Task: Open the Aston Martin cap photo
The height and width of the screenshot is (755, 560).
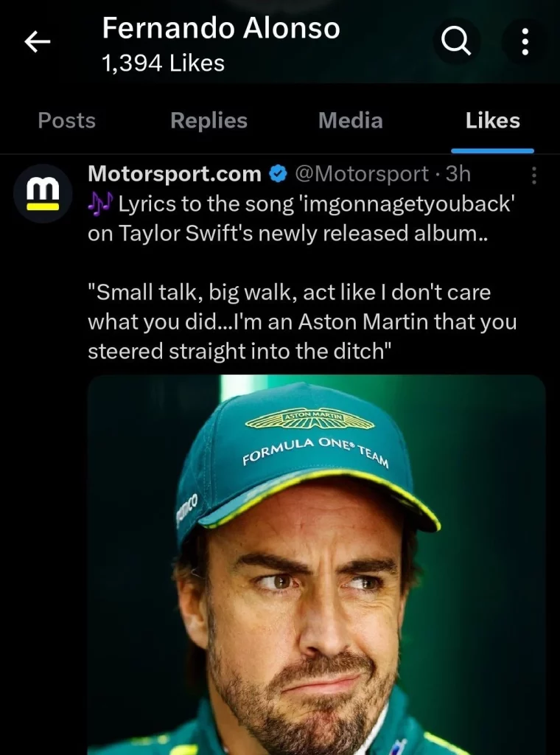Action: click(x=317, y=564)
